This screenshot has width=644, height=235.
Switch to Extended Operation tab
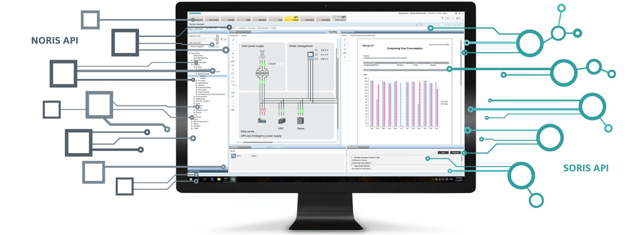click(x=259, y=147)
